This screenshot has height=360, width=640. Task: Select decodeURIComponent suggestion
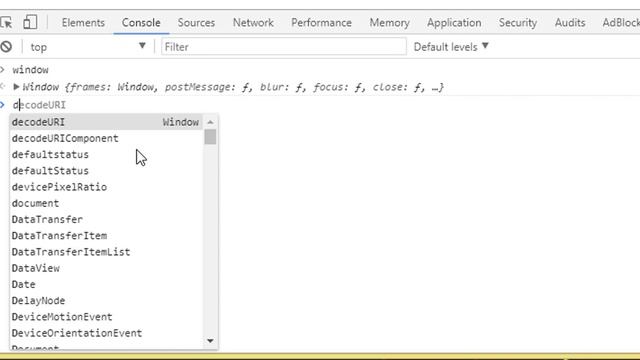coord(106,138)
